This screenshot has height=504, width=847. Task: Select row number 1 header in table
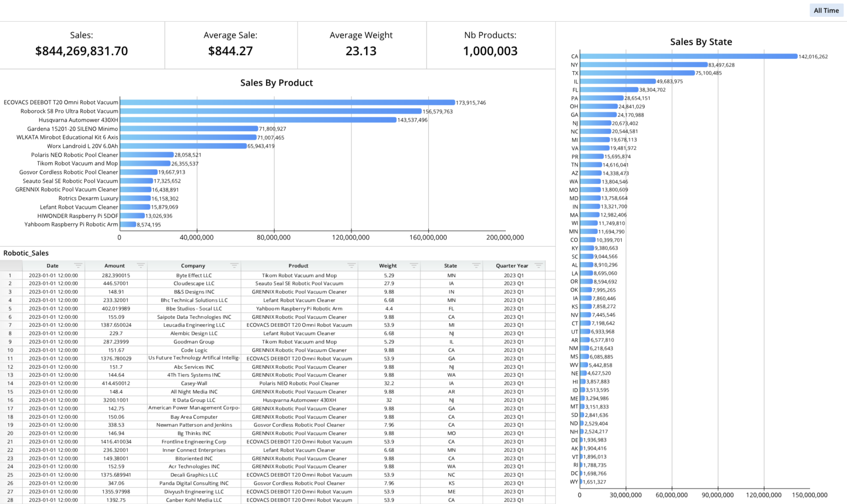click(x=10, y=275)
